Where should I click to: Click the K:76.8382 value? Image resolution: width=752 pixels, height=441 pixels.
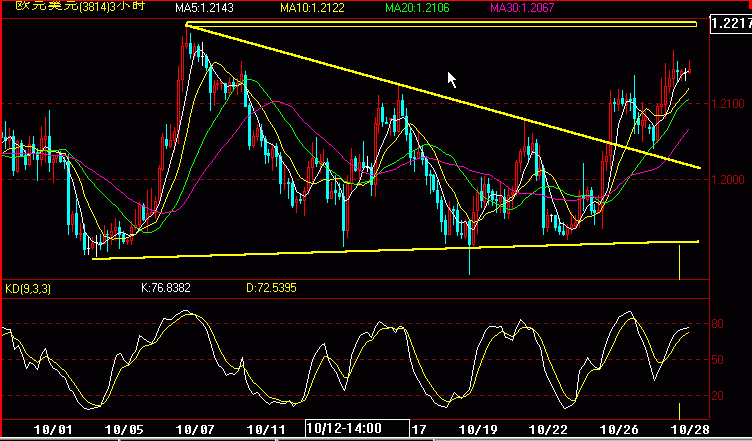click(166, 288)
